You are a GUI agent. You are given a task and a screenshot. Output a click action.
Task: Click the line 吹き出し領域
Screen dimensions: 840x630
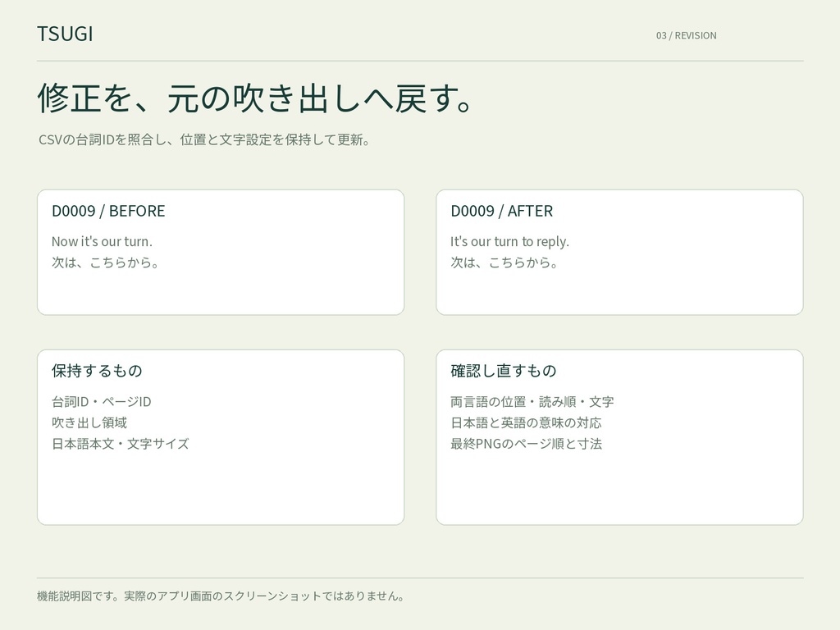(x=89, y=422)
